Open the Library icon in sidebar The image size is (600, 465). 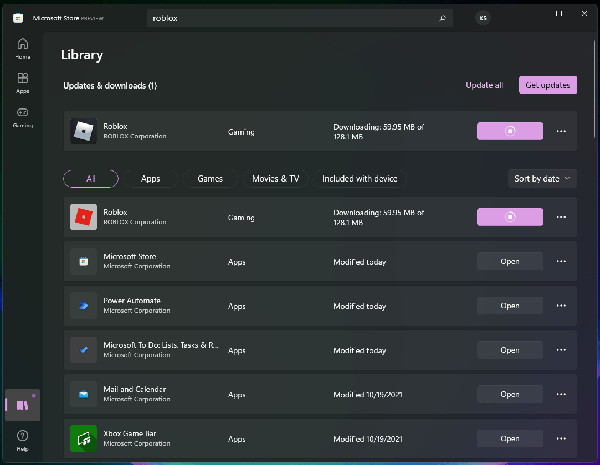22,405
